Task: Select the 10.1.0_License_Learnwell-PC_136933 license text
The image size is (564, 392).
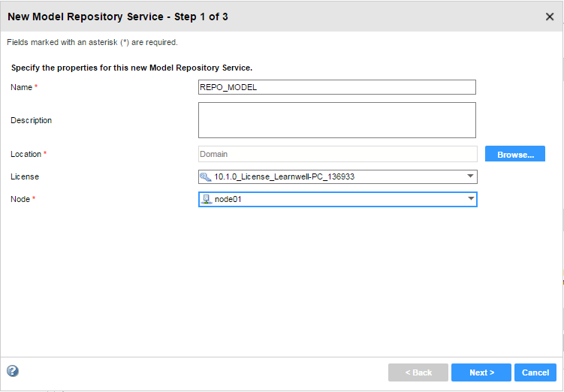Action: pos(284,177)
